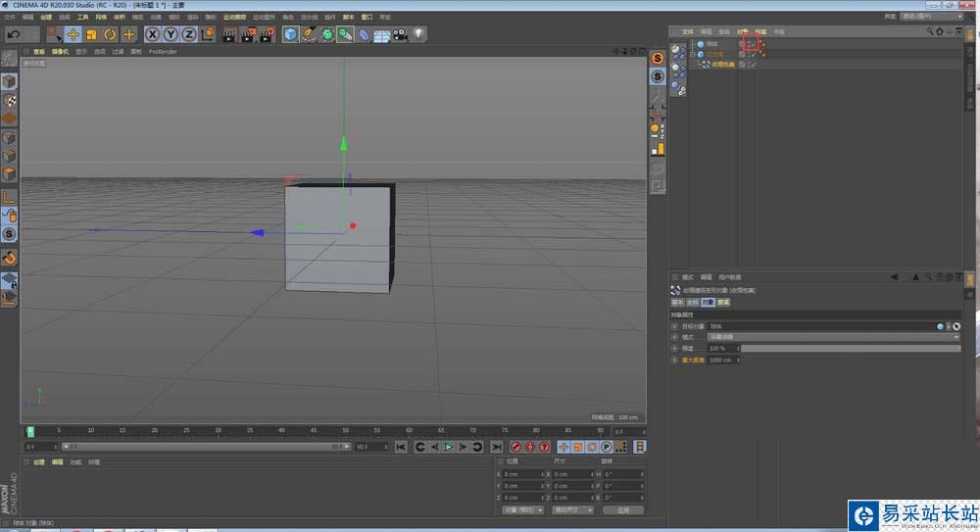Toggle X-axis lock button

153,34
